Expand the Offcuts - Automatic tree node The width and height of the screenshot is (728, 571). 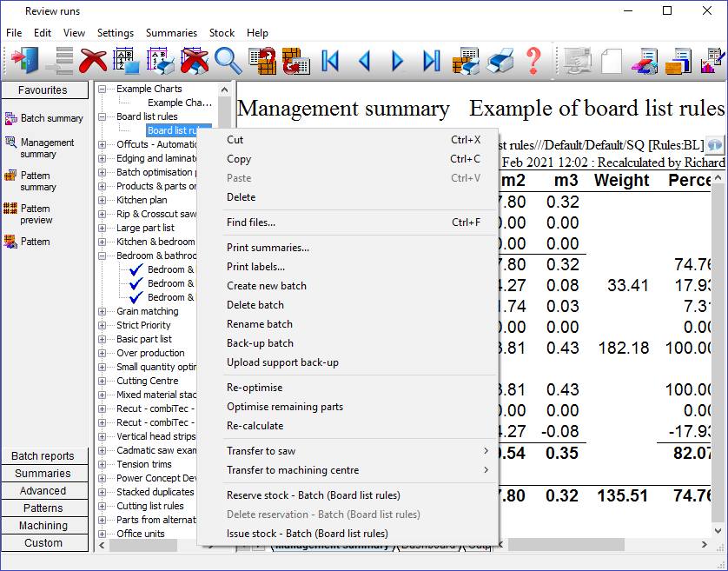click(x=103, y=144)
